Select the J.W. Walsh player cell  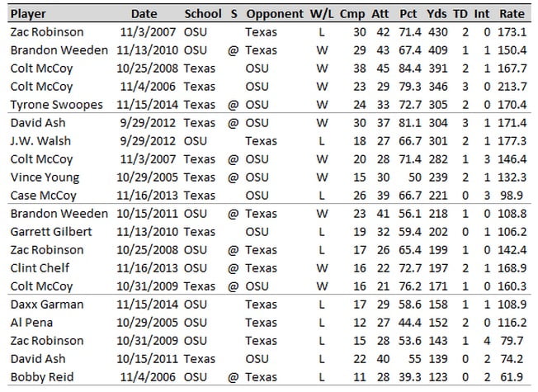[x=40, y=141]
